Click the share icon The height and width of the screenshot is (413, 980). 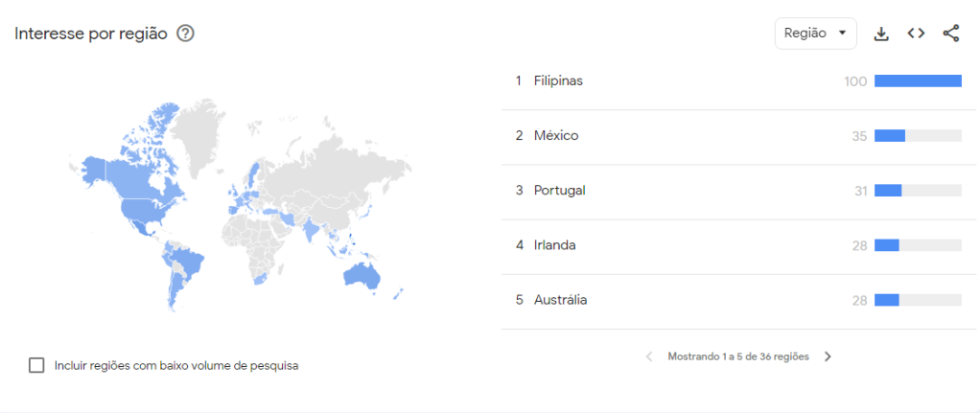point(950,34)
